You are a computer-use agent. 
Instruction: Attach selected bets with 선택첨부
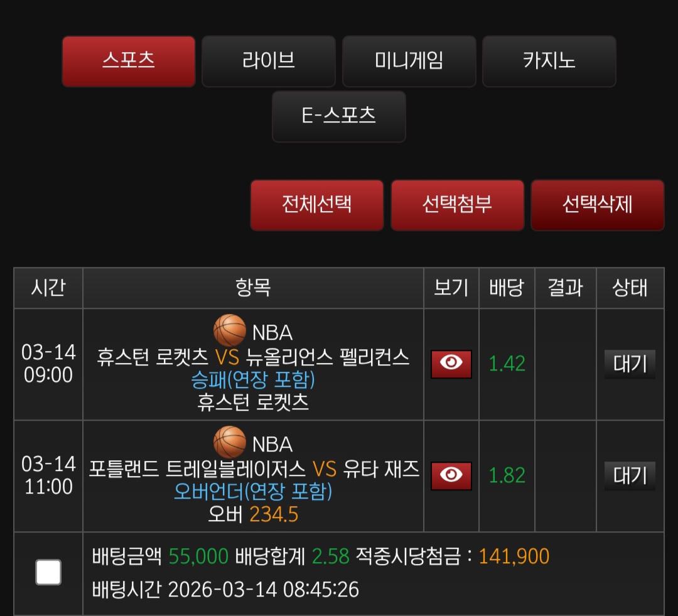tap(457, 205)
